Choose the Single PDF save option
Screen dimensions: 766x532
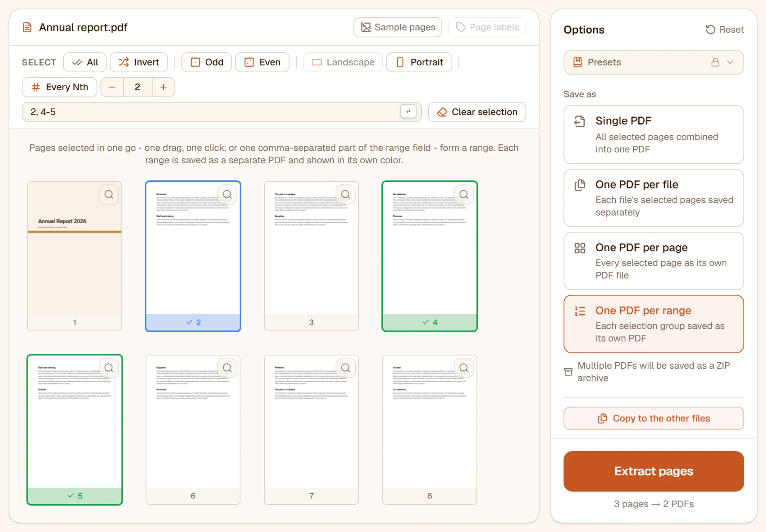point(654,134)
